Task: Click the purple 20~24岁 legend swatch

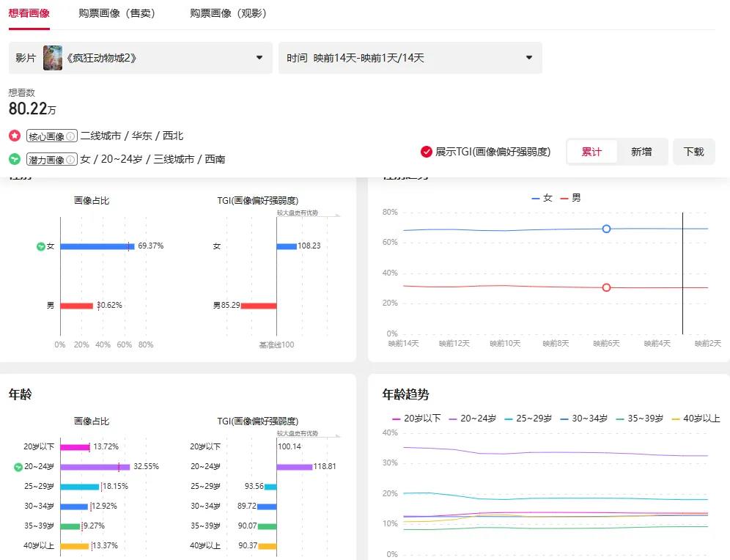Action: pos(452,418)
